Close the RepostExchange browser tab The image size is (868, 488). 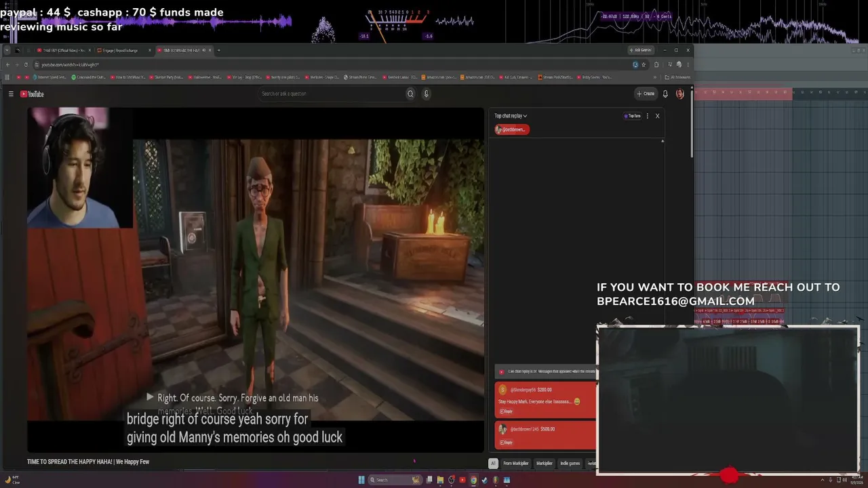click(150, 50)
